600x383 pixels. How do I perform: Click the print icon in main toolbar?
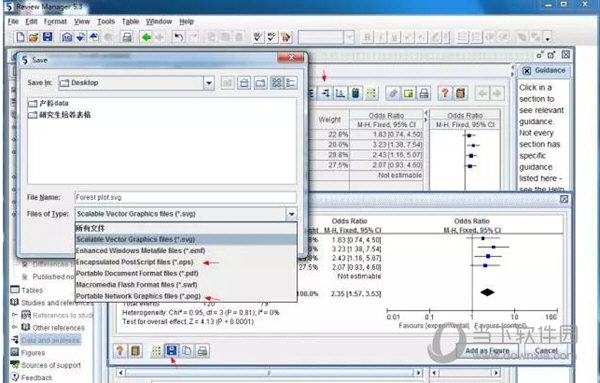[x=127, y=37]
